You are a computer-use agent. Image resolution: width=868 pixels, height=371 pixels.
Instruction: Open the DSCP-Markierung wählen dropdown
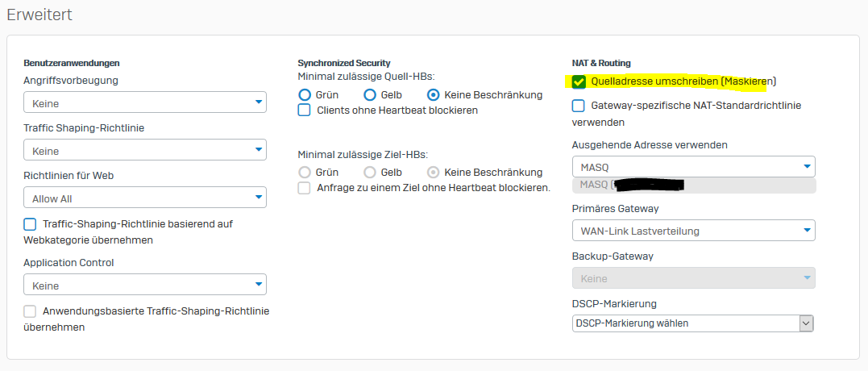(693, 323)
